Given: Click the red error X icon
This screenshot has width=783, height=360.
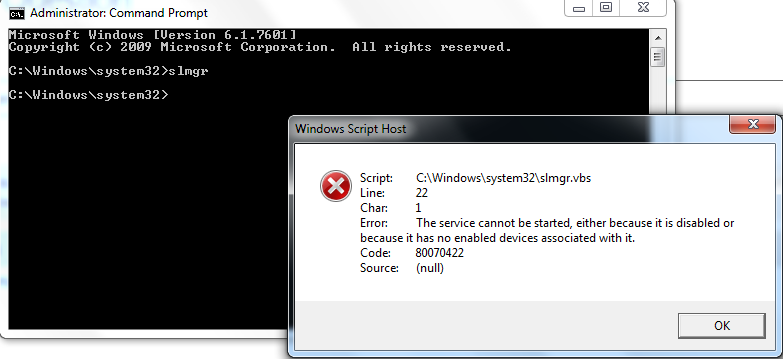Looking at the screenshot, I should (336, 187).
